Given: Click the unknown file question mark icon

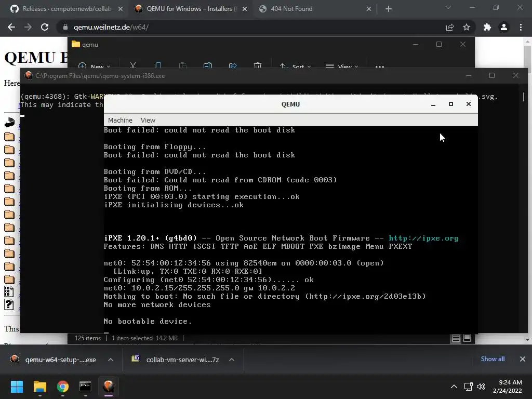Looking at the screenshot, I should click(9, 304).
